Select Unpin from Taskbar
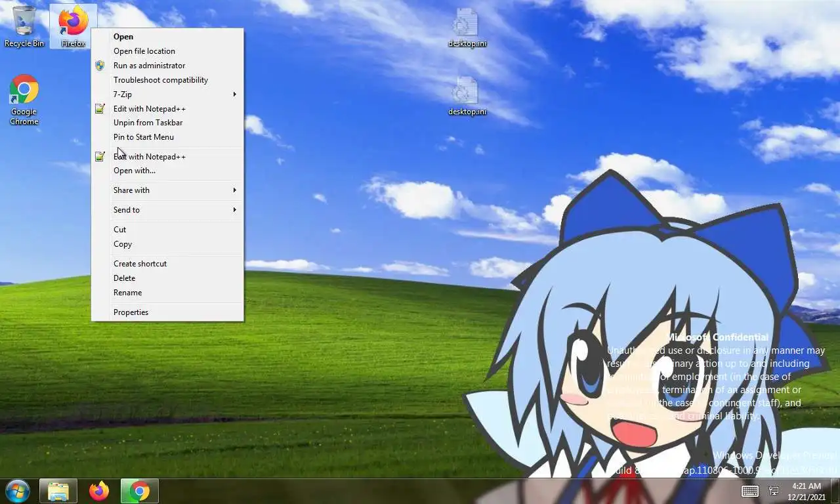840x504 pixels. (167, 123)
